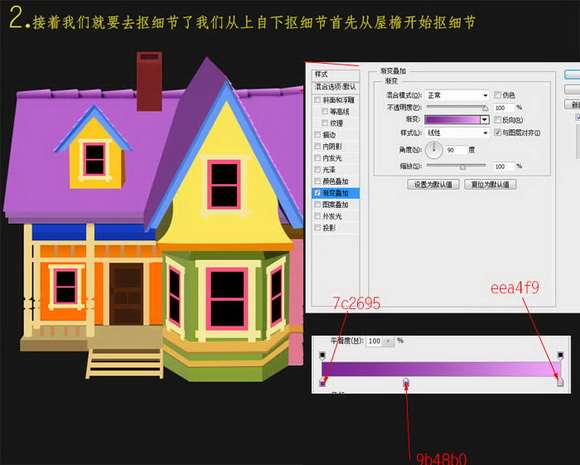Viewport: 580px width, 465px height.
Task: Enable 颜色叠加 (Color Overlay) checkbox
Action: click(x=317, y=181)
